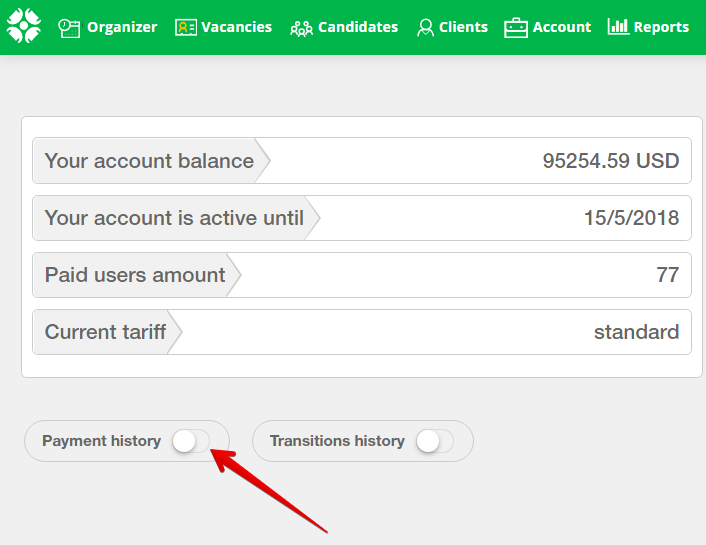This screenshot has height=545, width=706.
Task: Select the Clients menu label
Action: click(463, 27)
